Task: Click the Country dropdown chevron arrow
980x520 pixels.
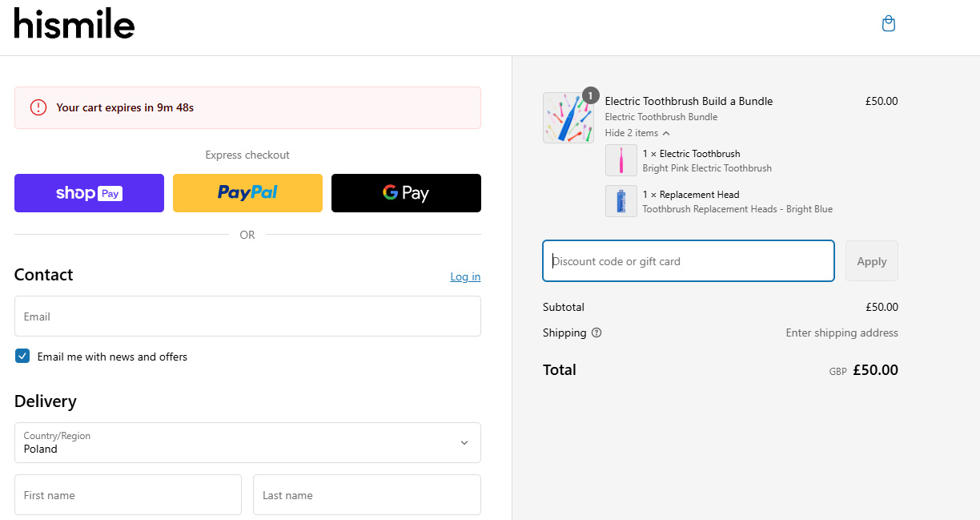Action: pos(464,442)
